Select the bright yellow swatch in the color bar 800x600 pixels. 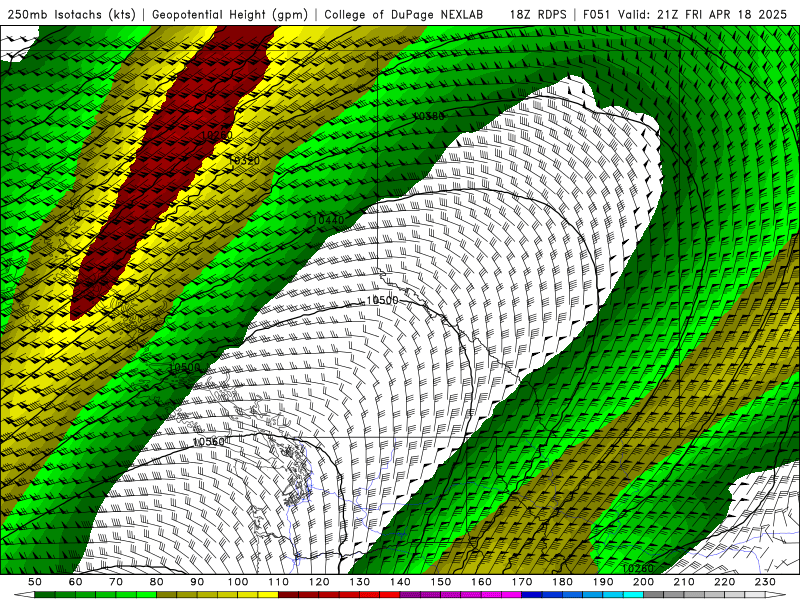(268, 595)
